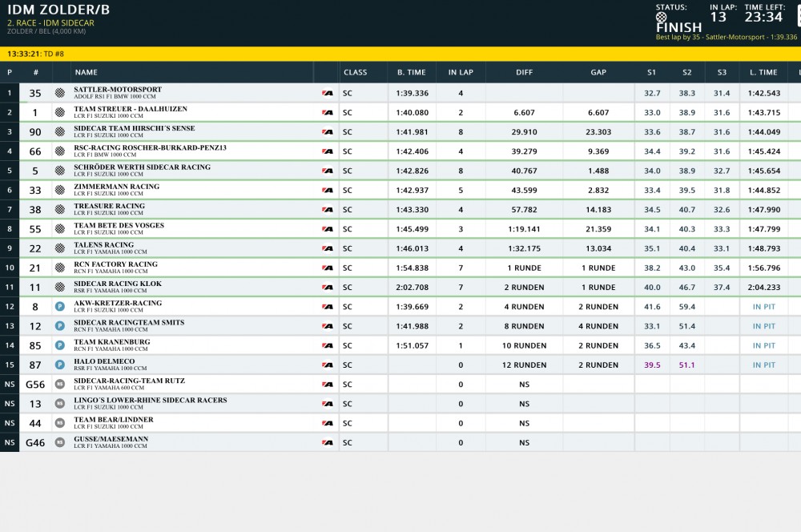Click the red class logo in RCN Factory Racing row
Viewport: 801px width, 532px height.
(x=328, y=268)
